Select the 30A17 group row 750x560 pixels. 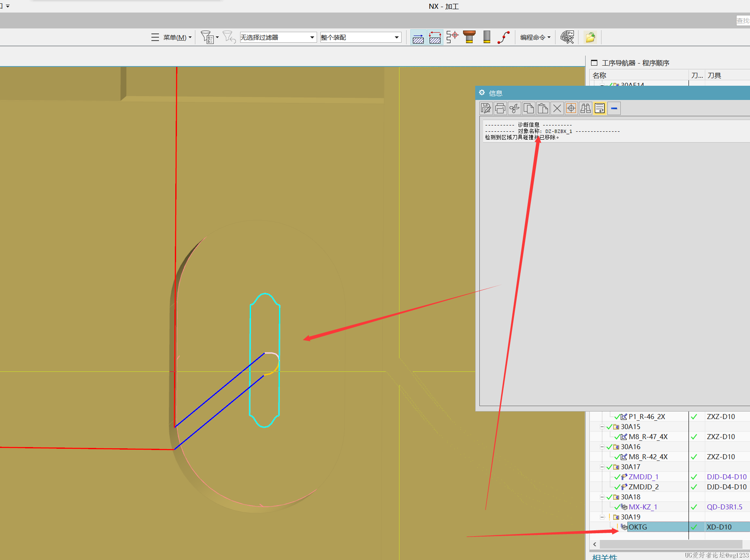[x=630, y=467]
